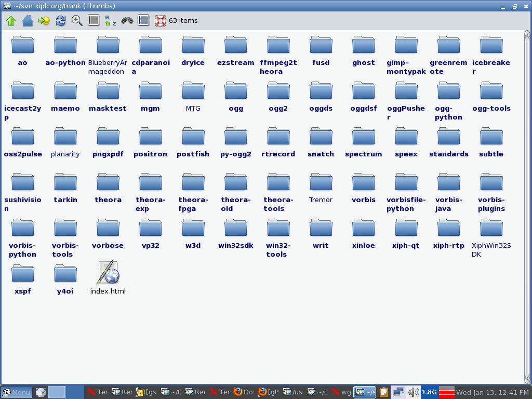Click the Home folder toolbar icon

tap(28, 21)
